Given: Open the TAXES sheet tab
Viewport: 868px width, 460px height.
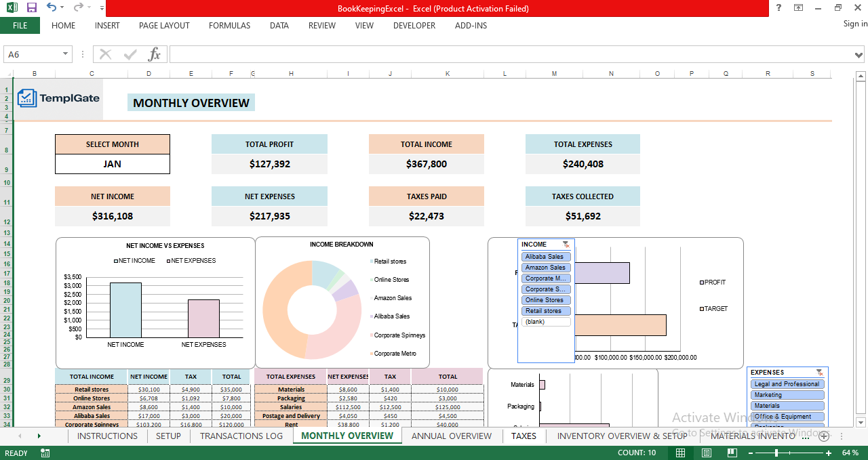Looking at the screenshot, I should click(524, 436).
